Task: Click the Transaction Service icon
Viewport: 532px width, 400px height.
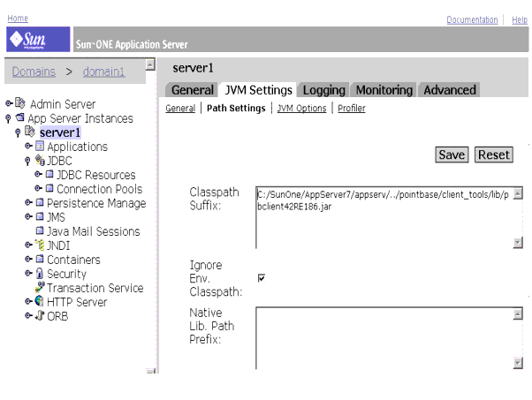Action: tap(40, 287)
